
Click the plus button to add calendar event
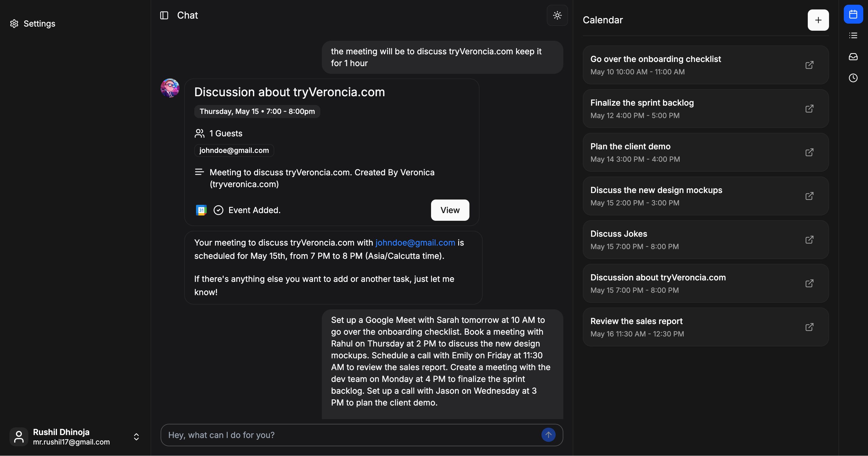coord(818,20)
